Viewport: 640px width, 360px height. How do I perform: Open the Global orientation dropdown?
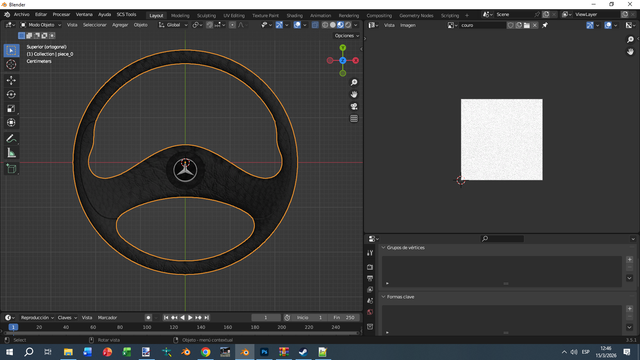[173, 25]
